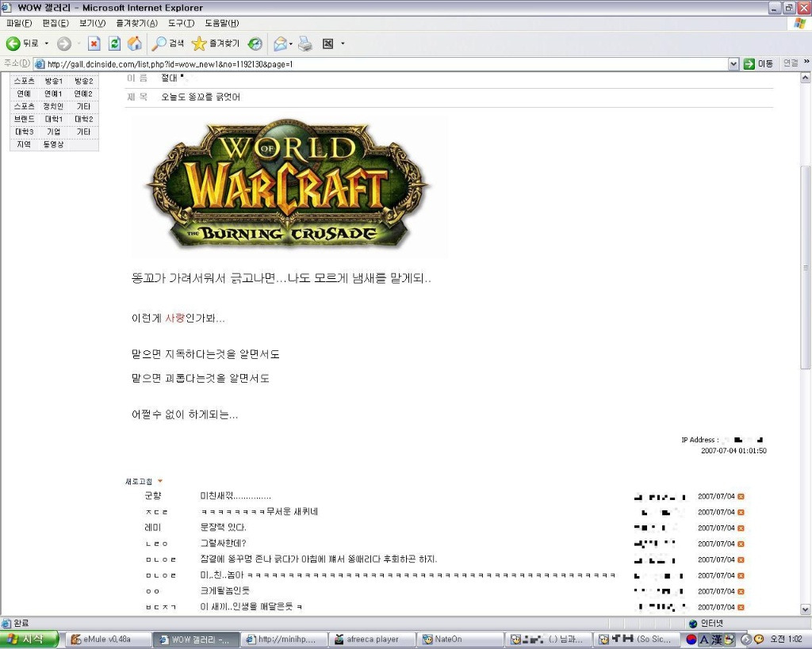Delete the ㅂㄷㅈㄱ comment via orange X

(x=741, y=607)
